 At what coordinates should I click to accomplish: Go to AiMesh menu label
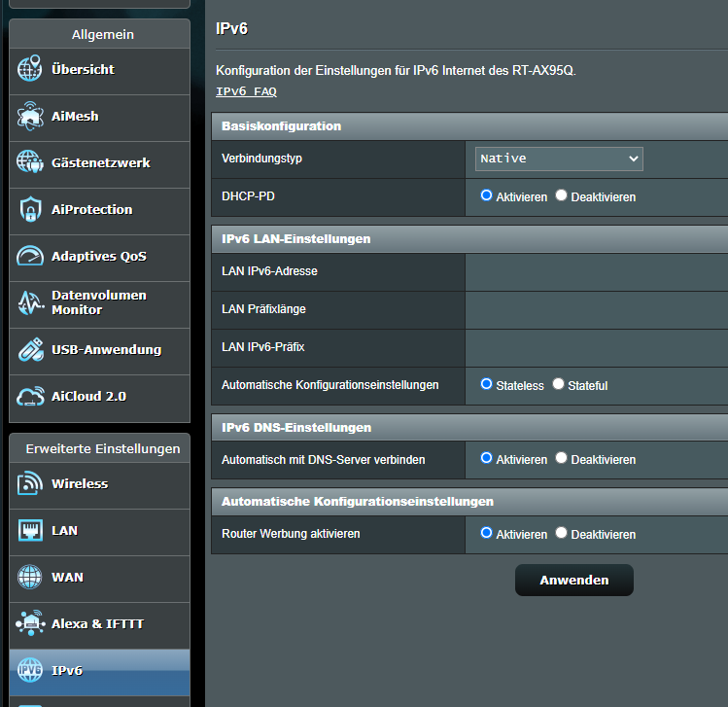(75, 116)
